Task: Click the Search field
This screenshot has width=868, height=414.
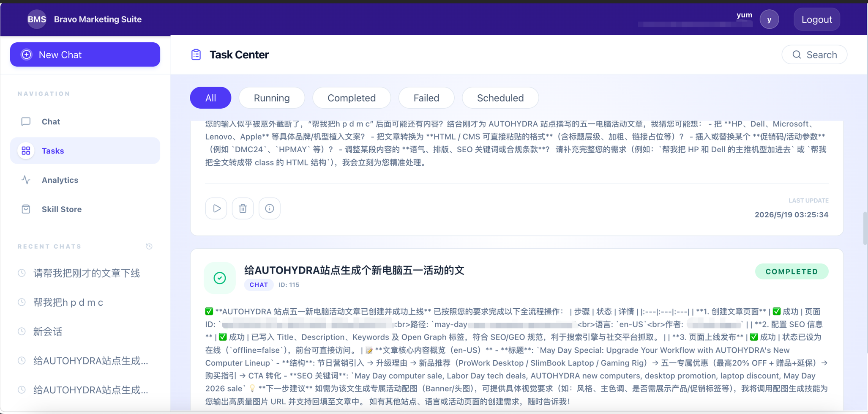Action: click(814, 55)
